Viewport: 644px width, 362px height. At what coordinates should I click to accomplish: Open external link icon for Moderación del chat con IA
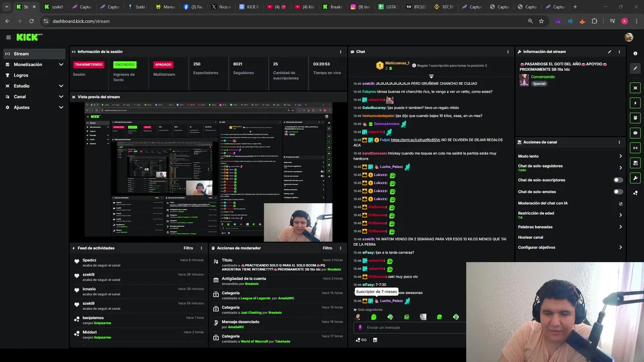tap(620, 204)
